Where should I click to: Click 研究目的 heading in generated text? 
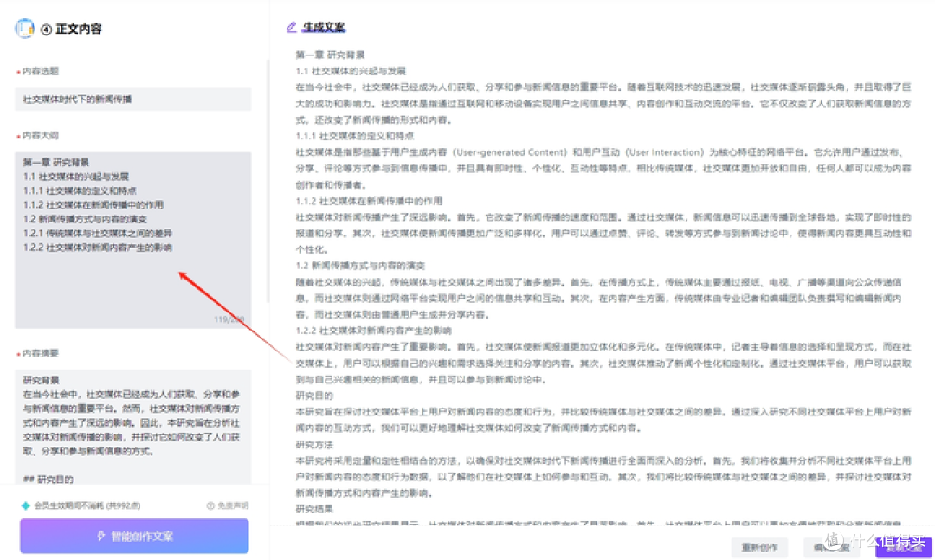314,396
